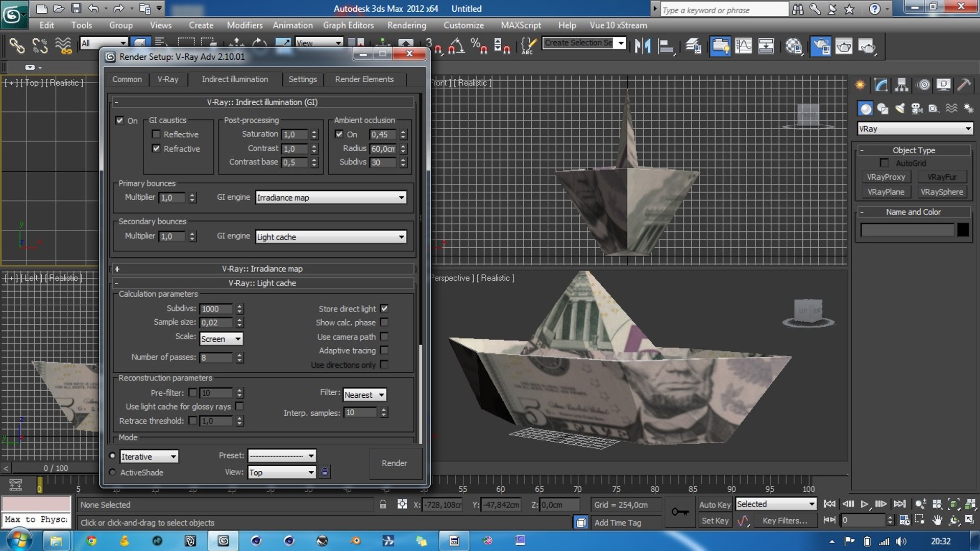
Task: Click the VRayPlane button
Action: point(886,192)
